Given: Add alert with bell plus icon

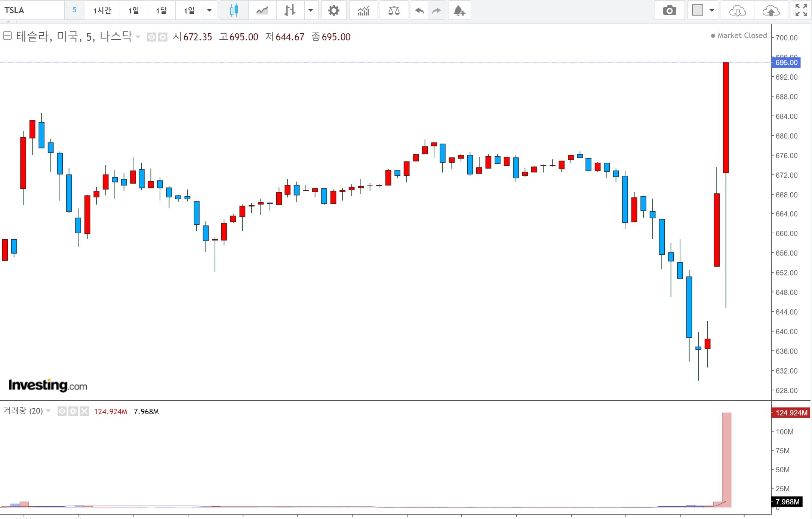Looking at the screenshot, I should (459, 10).
